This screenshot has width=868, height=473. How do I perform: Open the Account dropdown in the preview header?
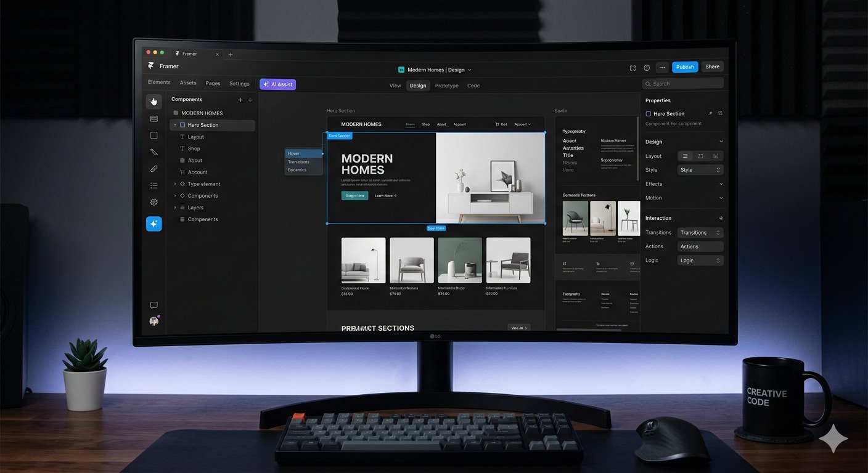coord(522,124)
